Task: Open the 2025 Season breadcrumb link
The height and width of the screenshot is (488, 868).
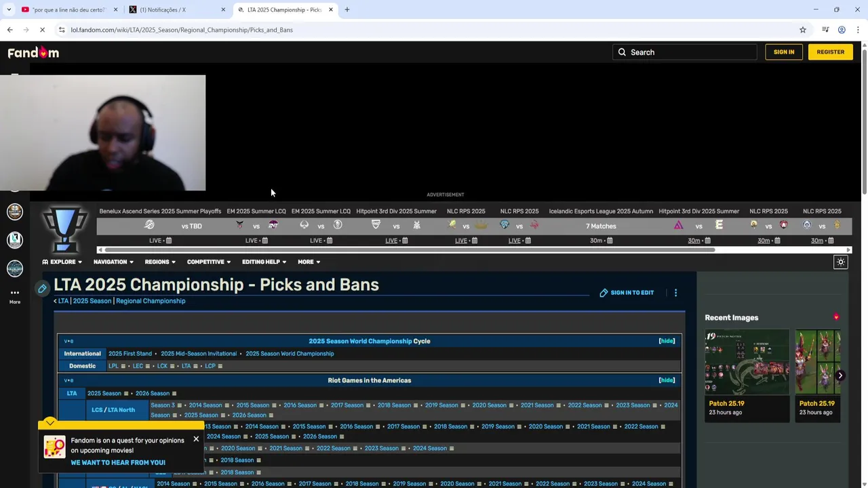Action: point(92,301)
